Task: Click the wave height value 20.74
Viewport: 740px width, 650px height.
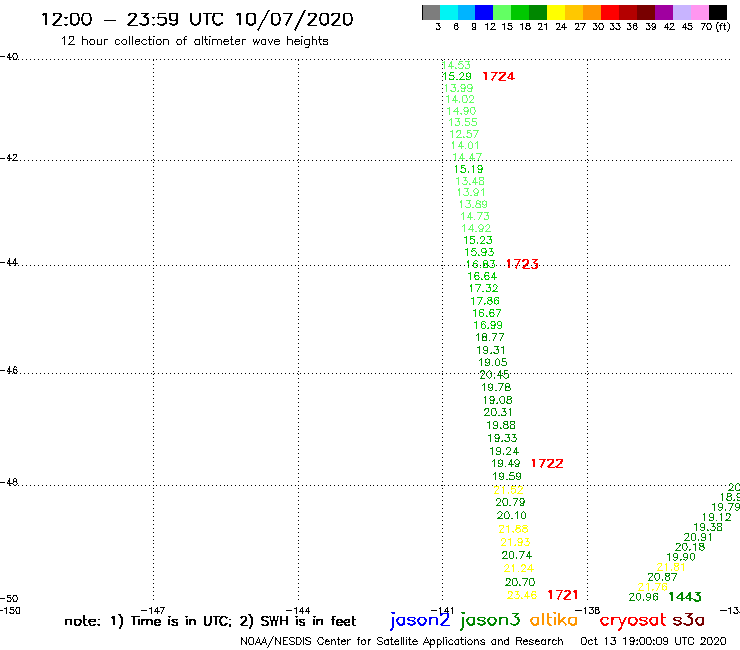Action: click(x=517, y=556)
